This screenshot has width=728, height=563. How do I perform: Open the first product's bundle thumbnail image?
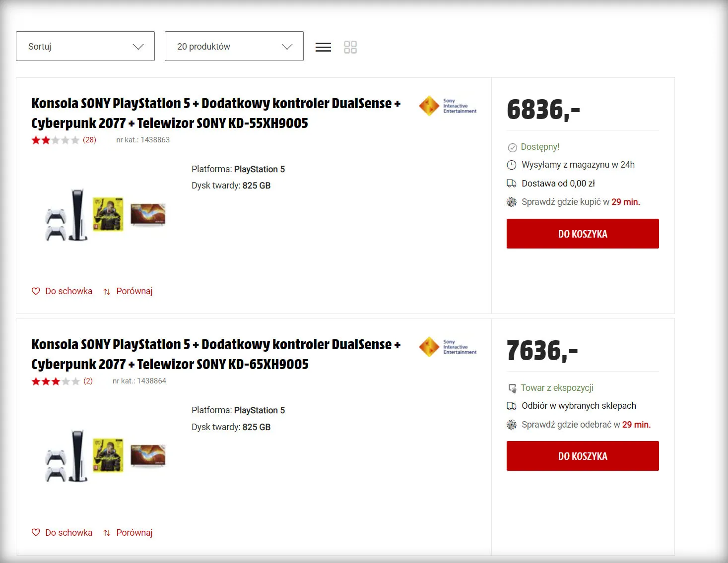click(105, 215)
